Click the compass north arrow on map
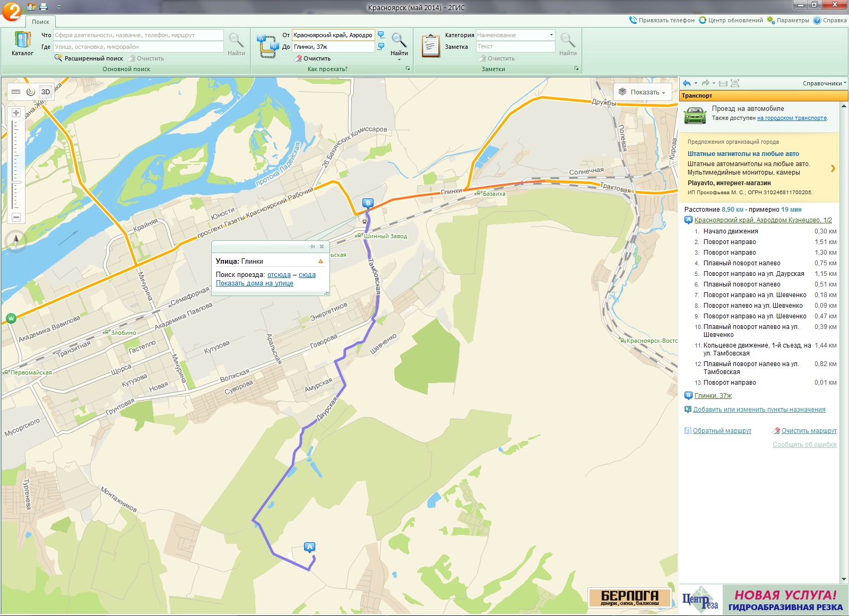 coord(16,240)
